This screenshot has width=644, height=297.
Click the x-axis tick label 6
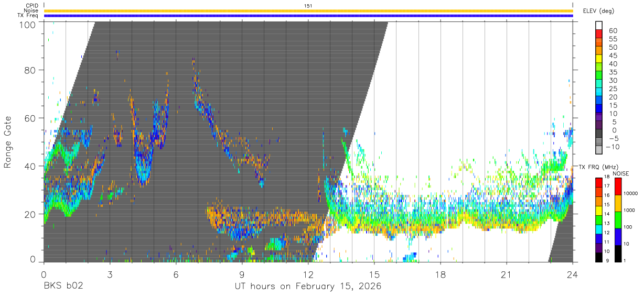[176, 274]
